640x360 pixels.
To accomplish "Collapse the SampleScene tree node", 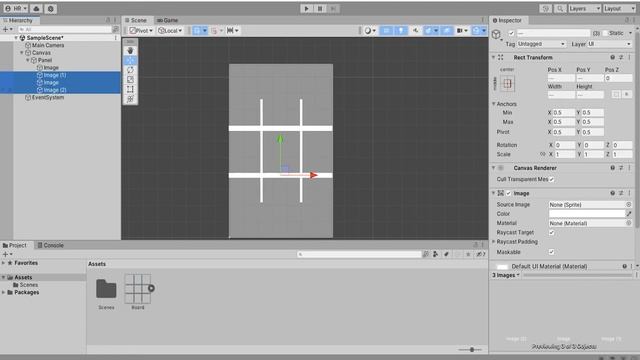I will pyautogui.click(x=16, y=38).
